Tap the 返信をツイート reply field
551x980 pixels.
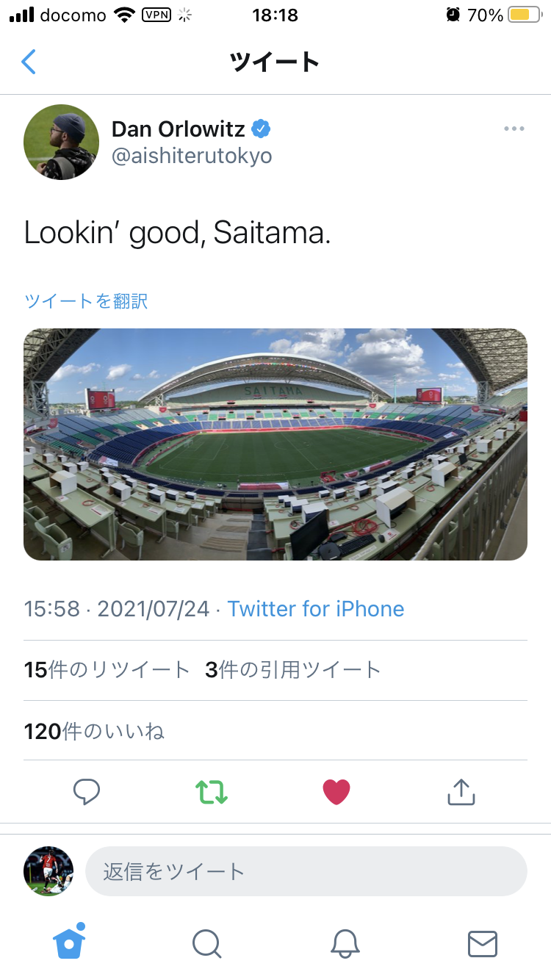tap(306, 871)
